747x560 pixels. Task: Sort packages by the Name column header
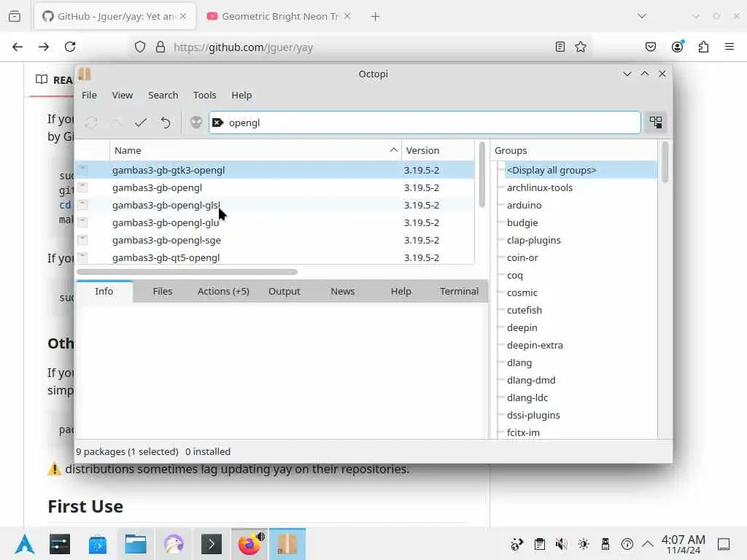point(255,150)
